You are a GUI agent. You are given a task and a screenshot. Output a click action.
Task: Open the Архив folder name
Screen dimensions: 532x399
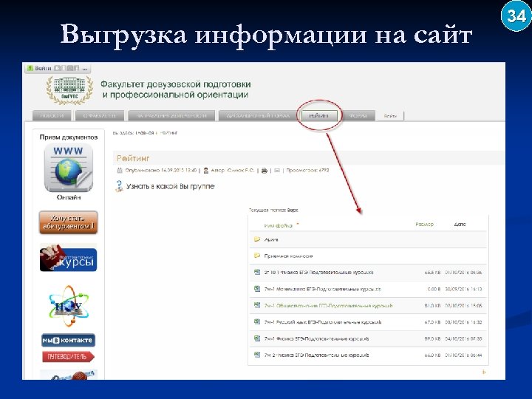pyautogui.click(x=271, y=239)
